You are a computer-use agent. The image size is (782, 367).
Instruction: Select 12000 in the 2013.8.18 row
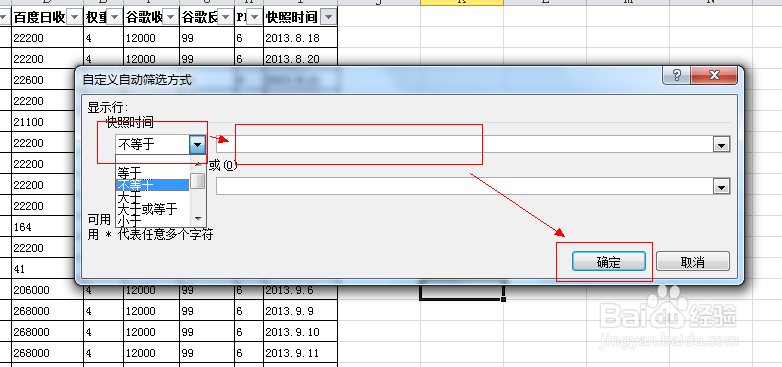pos(152,38)
